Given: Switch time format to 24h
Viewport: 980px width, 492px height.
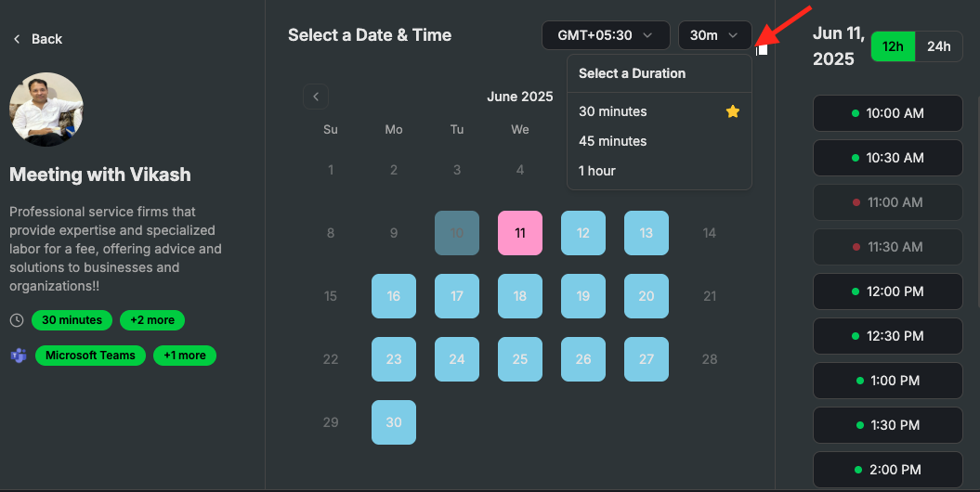Looking at the screenshot, I should pos(939,46).
